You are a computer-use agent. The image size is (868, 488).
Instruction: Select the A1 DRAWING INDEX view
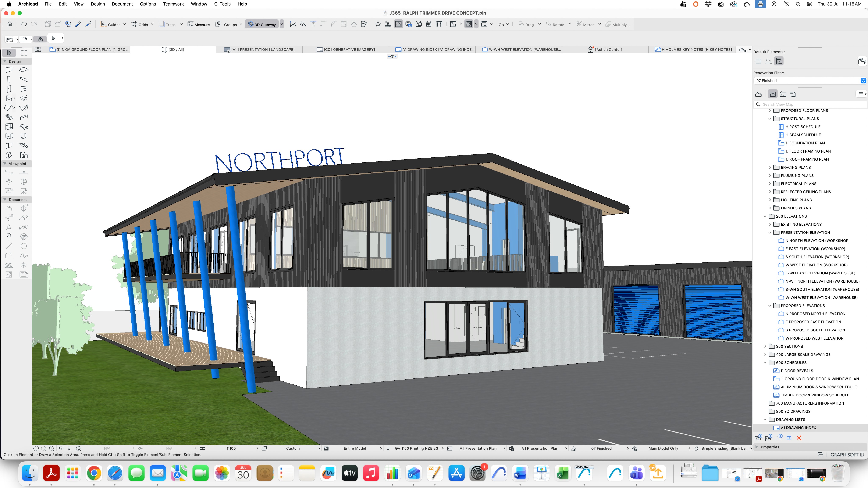coord(798,428)
